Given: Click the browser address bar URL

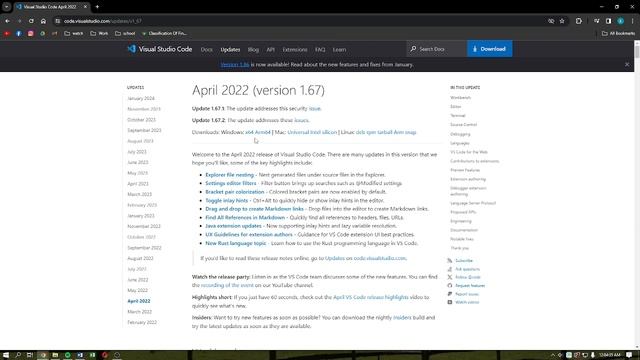Looking at the screenshot, I should coord(103,21).
